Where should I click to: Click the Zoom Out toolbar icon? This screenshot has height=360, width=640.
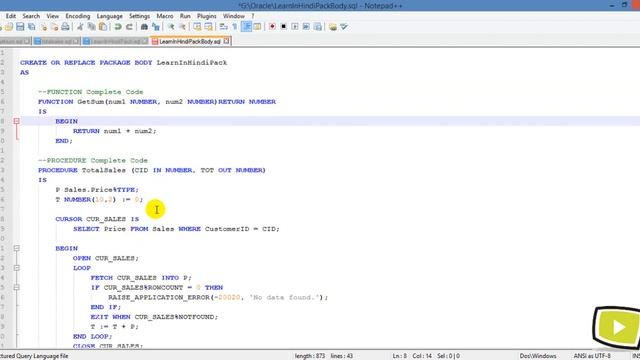click(x=182, y=27)
